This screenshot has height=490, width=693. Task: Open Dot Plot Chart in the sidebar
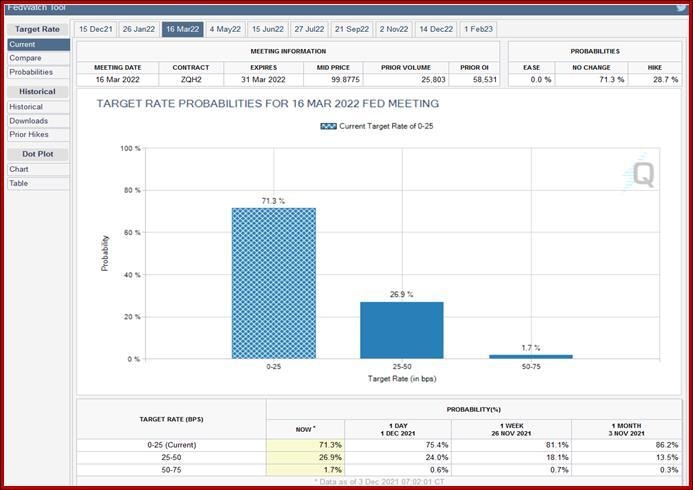tap(38, 169)
